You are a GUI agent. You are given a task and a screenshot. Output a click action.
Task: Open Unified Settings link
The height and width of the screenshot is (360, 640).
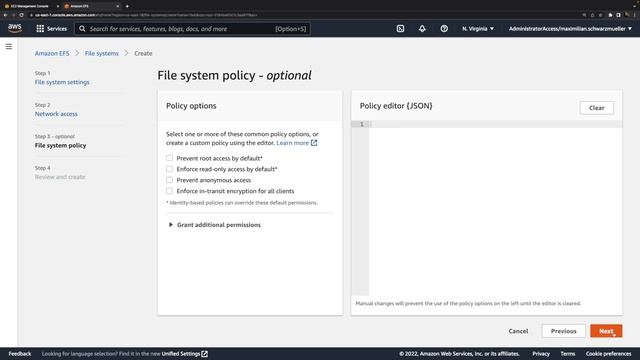coord(181,354)
